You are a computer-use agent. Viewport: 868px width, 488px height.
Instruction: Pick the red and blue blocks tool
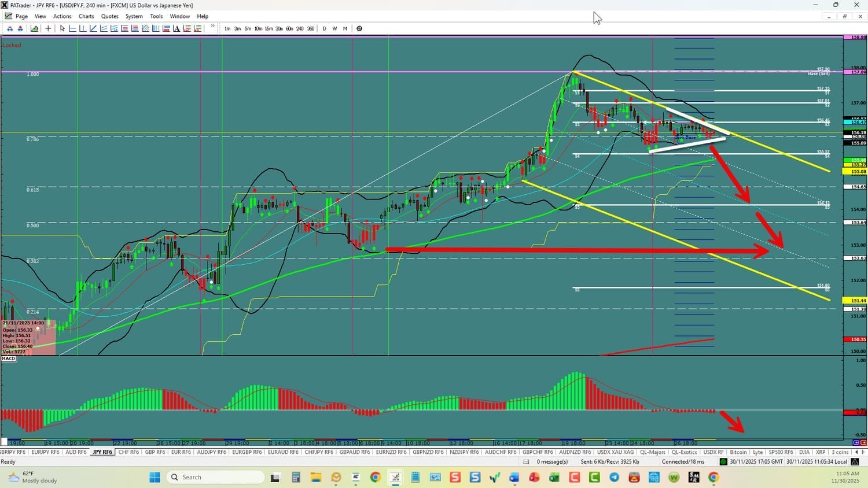click(x=166, y=28)
